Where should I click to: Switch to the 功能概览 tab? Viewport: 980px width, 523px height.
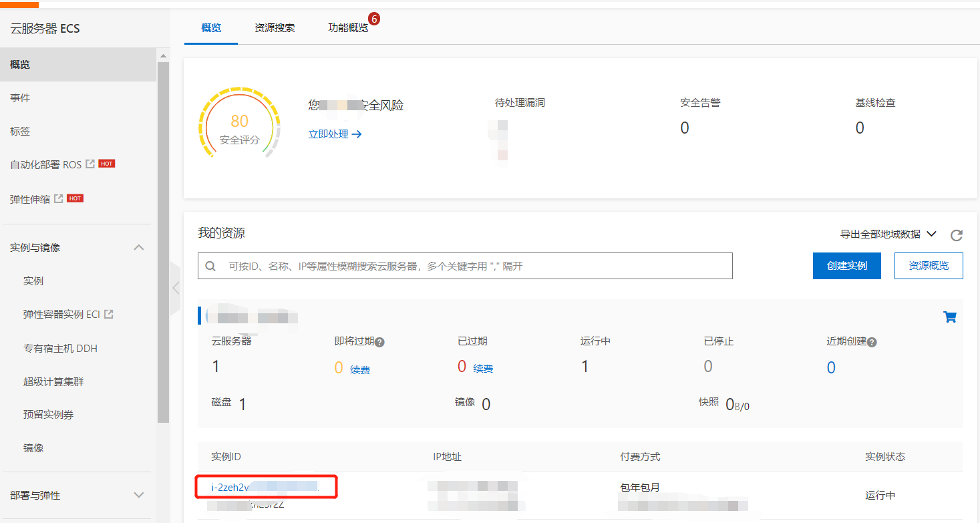click(x=348, y=28)
